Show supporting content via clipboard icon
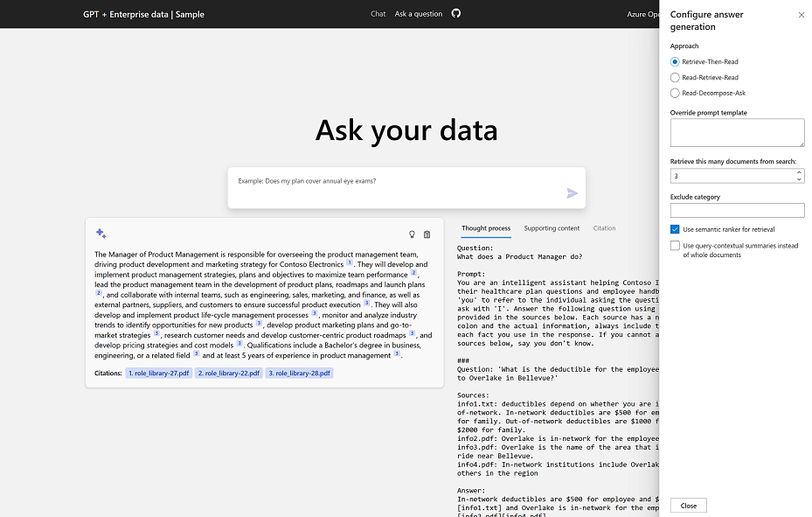This screenshot has height=517, width=812. tap(427, 234)
